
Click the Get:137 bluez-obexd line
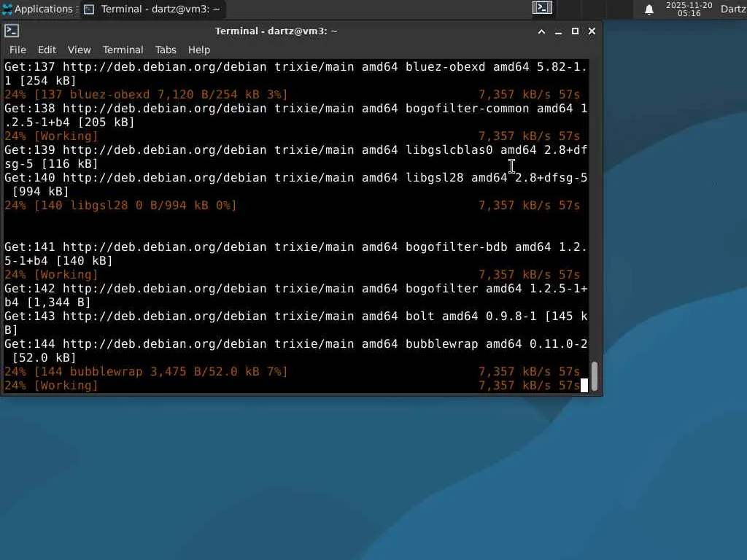296,74
